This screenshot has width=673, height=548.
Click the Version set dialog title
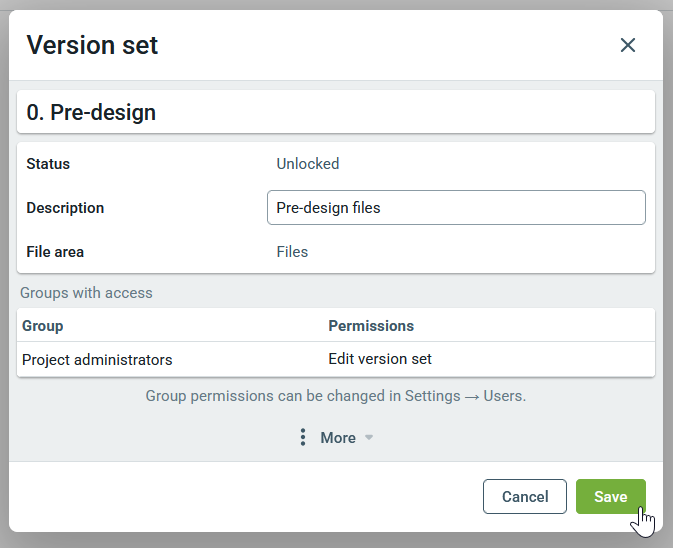pyautogui.click(x=92, y=45)
